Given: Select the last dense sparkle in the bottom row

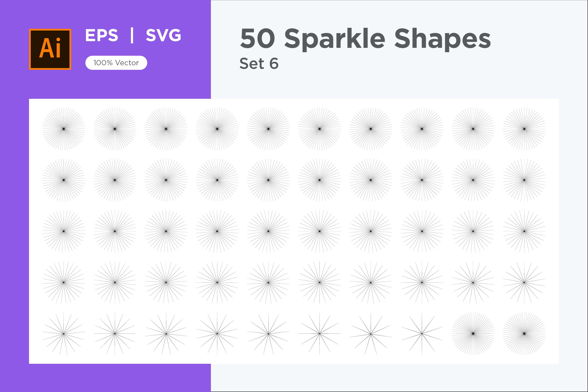Looking at the screenshot, I should 524,334.
